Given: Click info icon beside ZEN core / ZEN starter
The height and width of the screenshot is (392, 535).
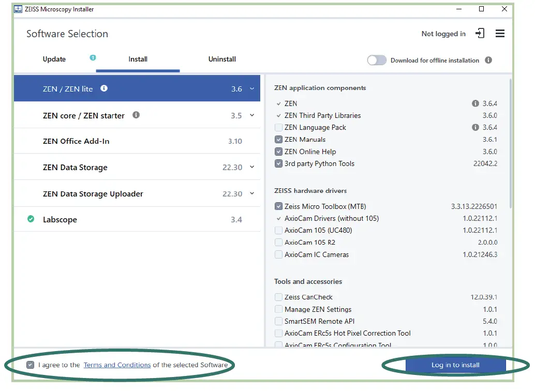Looking at the screenshot, I should (136, 115).
